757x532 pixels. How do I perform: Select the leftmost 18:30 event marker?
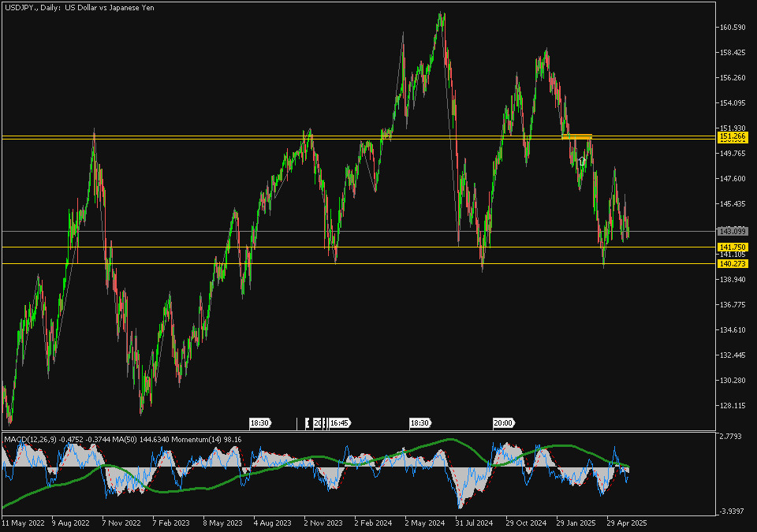click(x=260, y=423)
